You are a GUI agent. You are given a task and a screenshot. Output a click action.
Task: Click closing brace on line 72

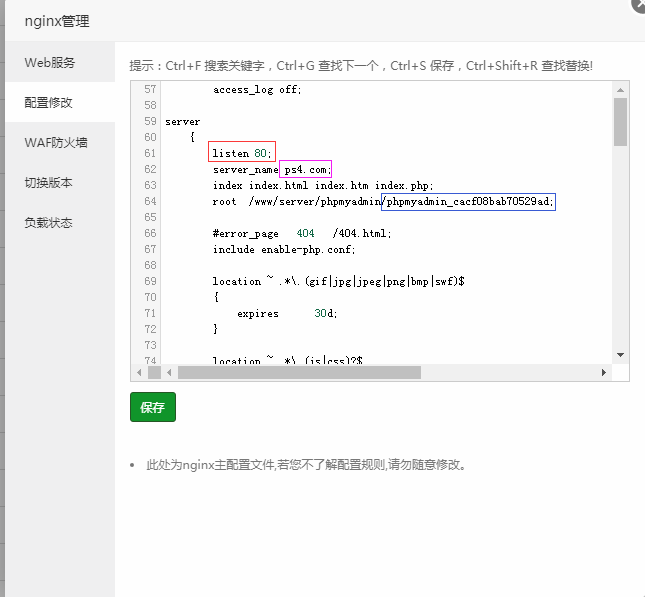215,329
